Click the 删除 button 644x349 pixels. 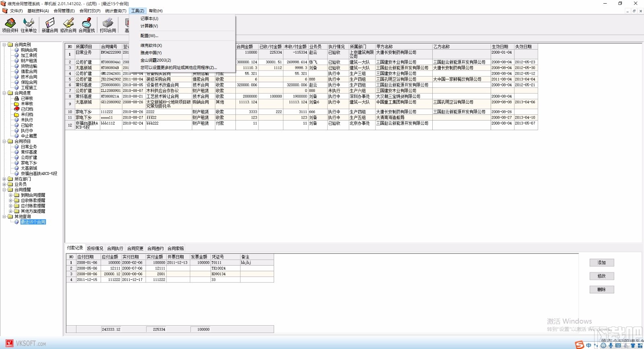coord(602,289)
